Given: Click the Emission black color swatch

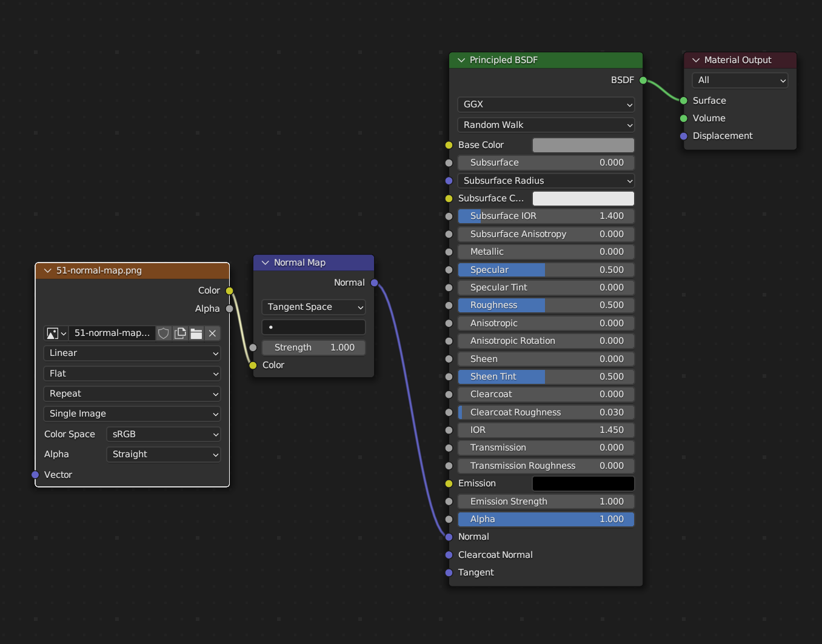Looking at the screenshot, I should (x=583, y=484).
